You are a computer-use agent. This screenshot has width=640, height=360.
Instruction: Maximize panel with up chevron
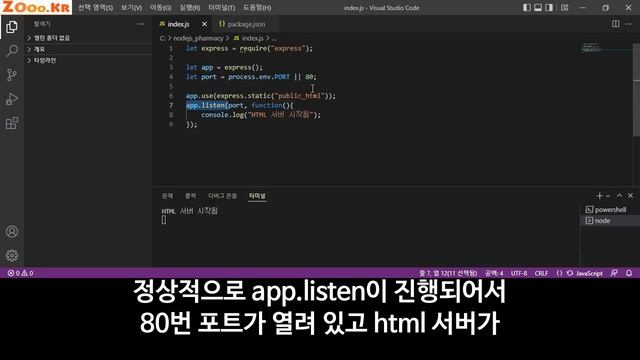point(619,196)
